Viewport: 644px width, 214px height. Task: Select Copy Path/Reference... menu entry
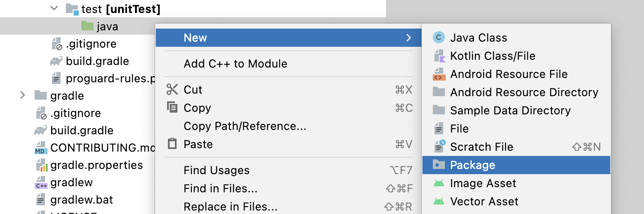pyautogui.click(x=245, y=126)
